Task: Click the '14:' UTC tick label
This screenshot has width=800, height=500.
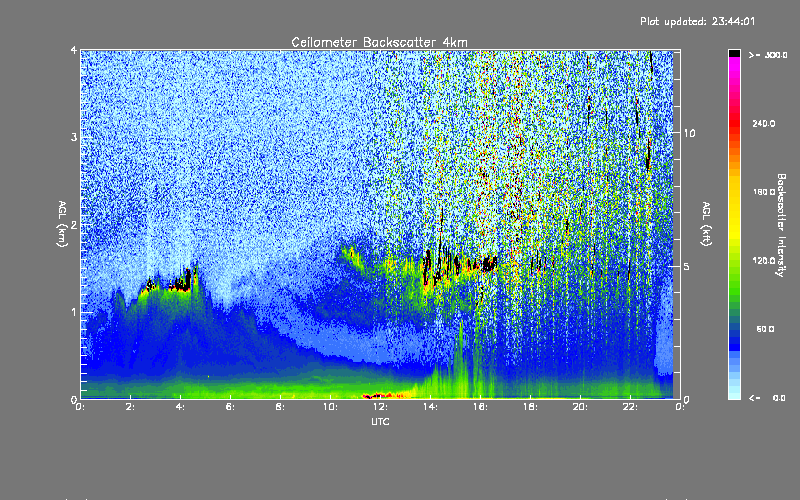Action: coord(431,407)
